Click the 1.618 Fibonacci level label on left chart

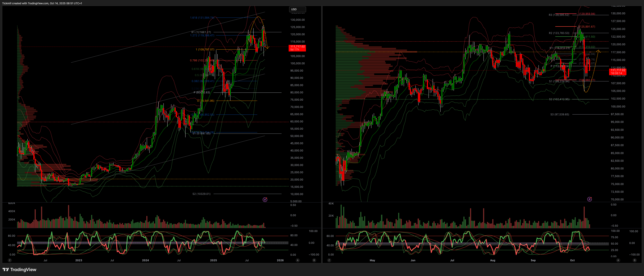(202, 18)
